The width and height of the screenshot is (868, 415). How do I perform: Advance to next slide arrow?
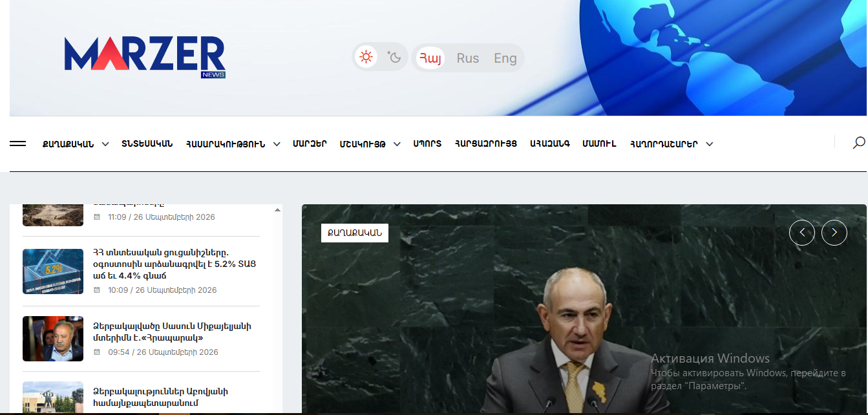834,233
